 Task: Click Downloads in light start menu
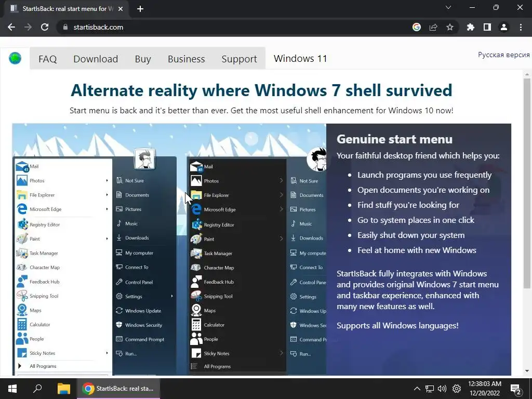click(132, 237)
